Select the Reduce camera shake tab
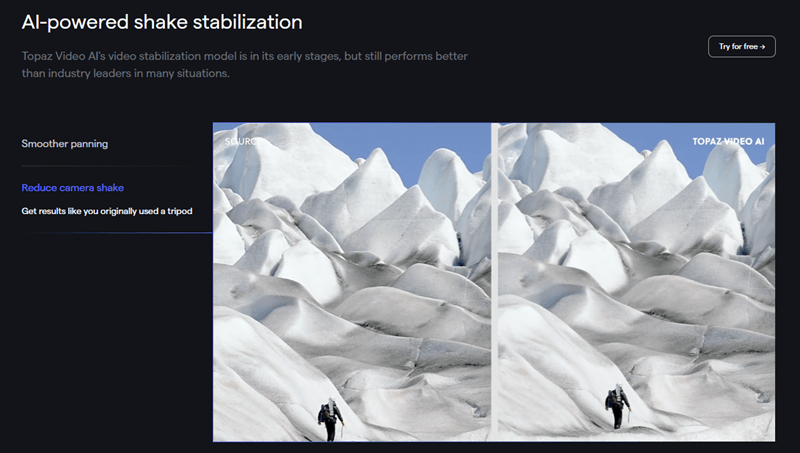Screen dimensions: 800x453 [72, 188]
